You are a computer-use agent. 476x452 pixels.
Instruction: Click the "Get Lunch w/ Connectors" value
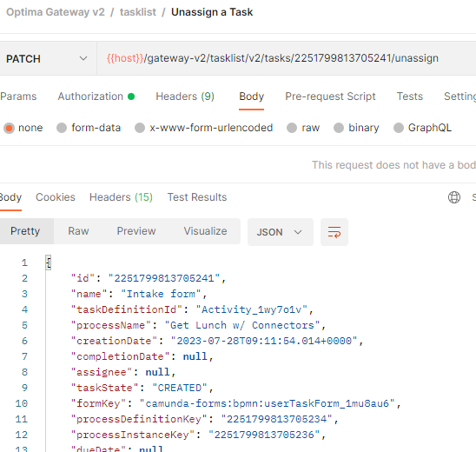pos(242,325)
